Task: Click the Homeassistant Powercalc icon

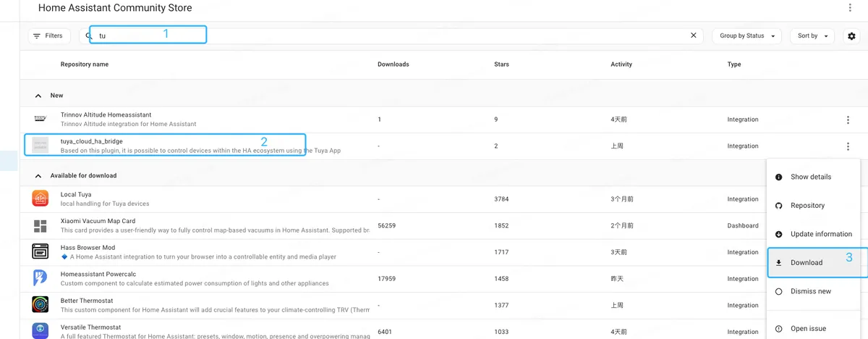Action: click(41, 278)
